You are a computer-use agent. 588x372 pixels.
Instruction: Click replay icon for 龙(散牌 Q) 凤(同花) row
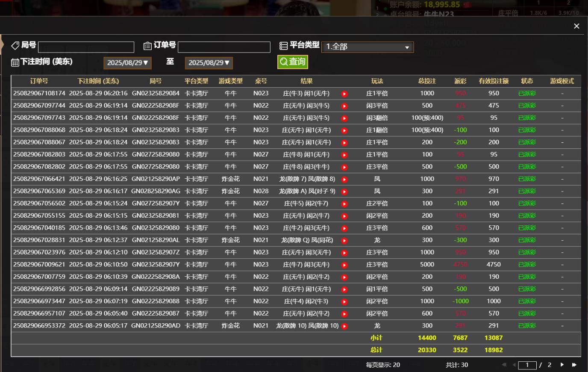tap(344, 241)
